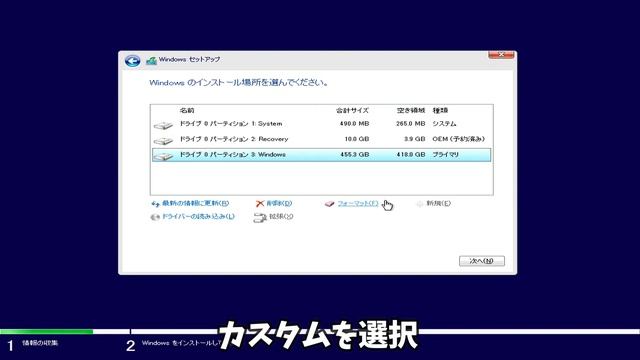This screenshot has width=640, height=360.
Task: Close the Windows Setup dialog
Action: pyautogui.click(x=501, y=55)
